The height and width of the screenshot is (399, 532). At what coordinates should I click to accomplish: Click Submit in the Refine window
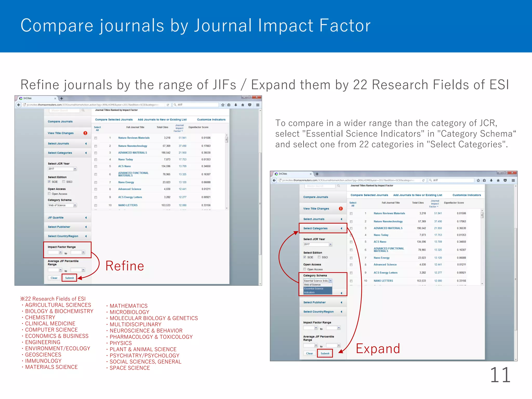coord(69,278)
